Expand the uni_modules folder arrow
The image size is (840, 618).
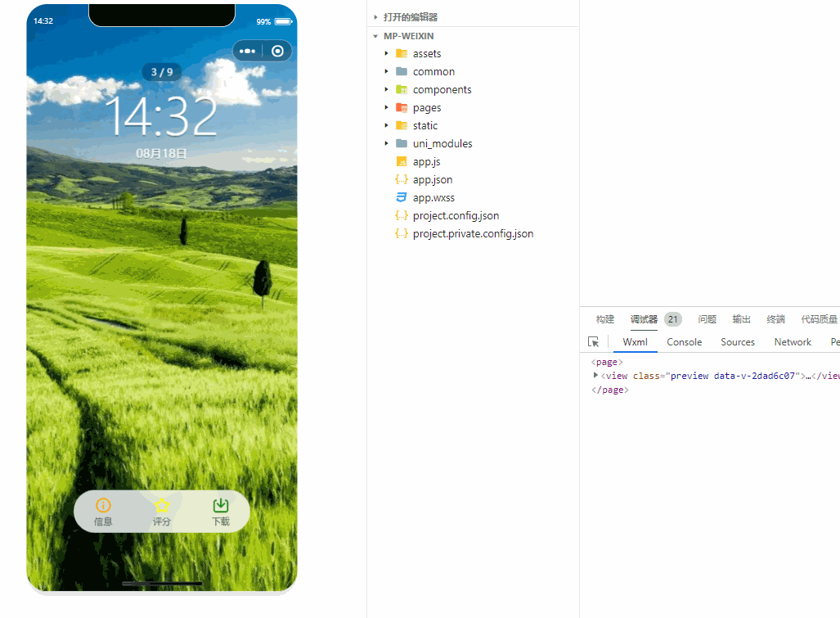click(x=386, y=143)
